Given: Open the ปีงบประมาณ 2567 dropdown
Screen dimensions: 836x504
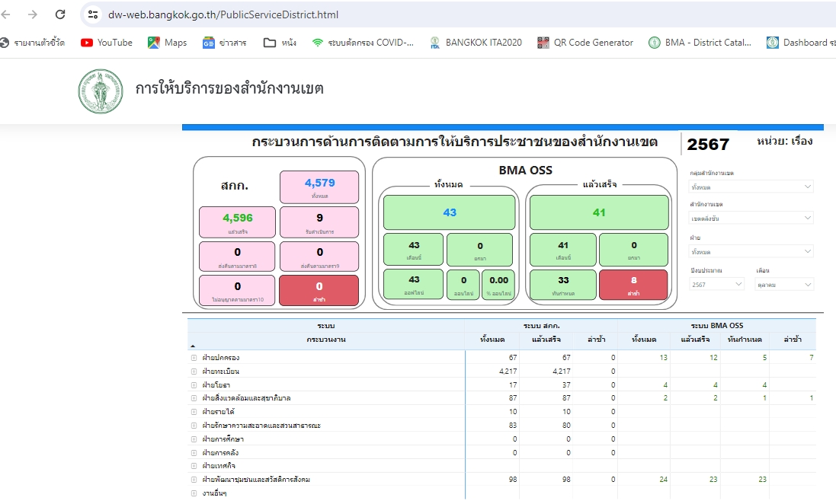Looking at the screenshot, I should pyautogui.click(x=716, y=284).
